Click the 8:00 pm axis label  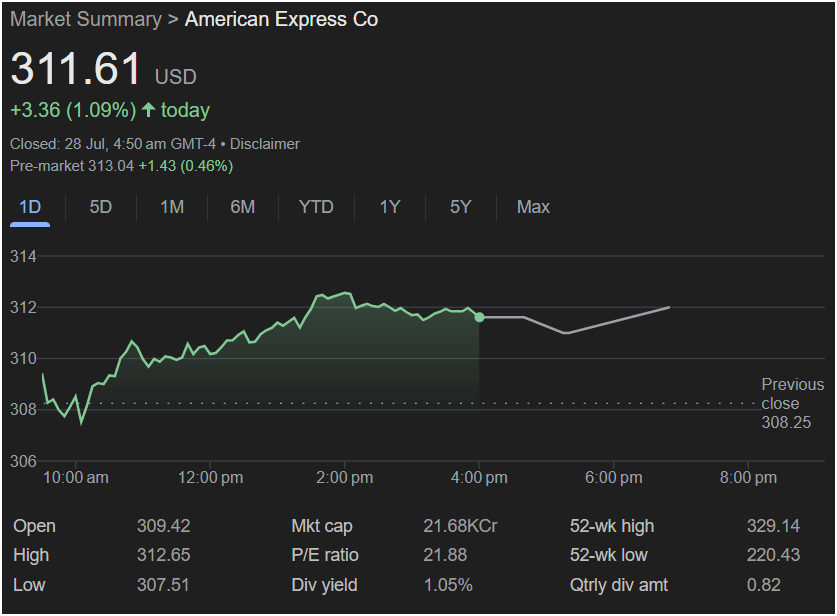(x=748, y=478)
